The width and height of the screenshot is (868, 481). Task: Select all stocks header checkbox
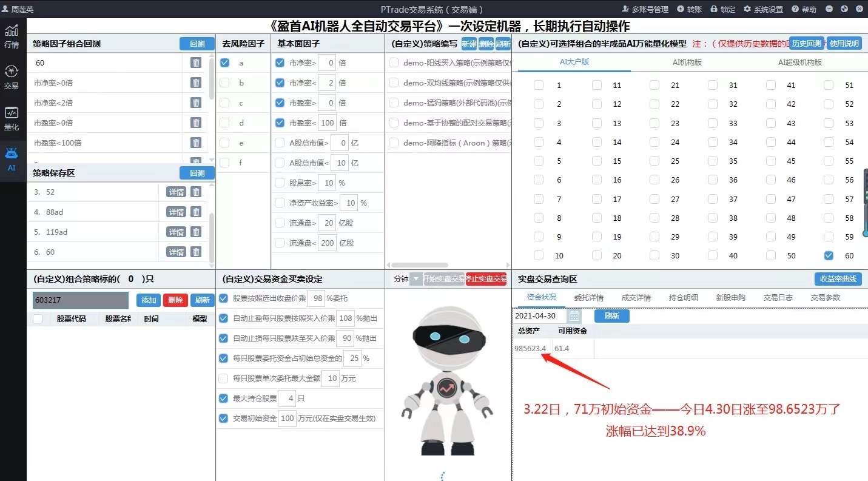(x=38, y=319)
